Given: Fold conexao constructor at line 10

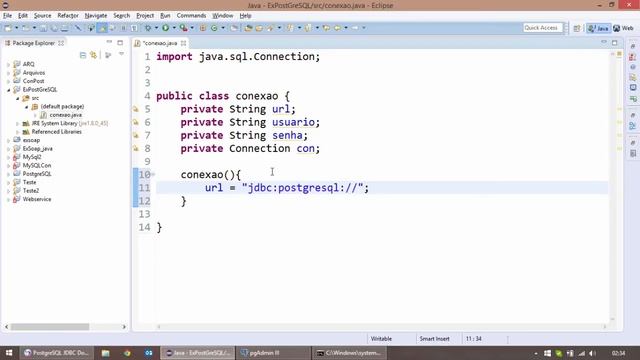Looking at the screenshot, I should [x=153, y=175].
